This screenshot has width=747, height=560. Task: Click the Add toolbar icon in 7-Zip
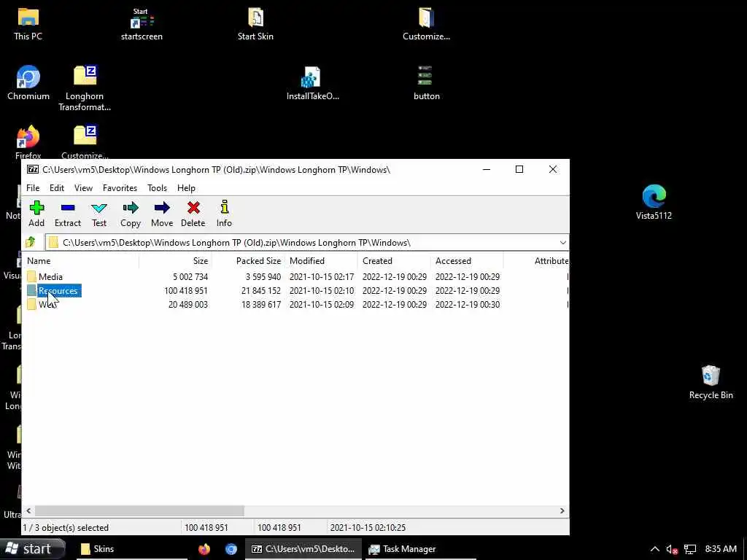click(x=36, y=214)
